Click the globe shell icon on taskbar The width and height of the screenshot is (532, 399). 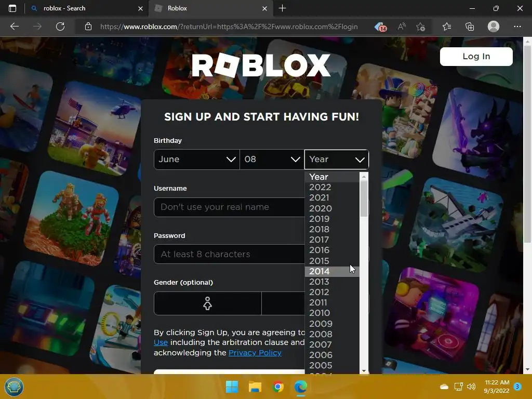tap(14, 387)
